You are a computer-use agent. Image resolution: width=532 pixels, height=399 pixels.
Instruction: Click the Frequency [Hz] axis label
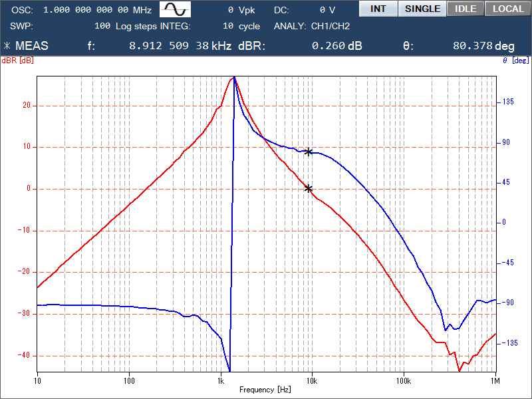265,390
